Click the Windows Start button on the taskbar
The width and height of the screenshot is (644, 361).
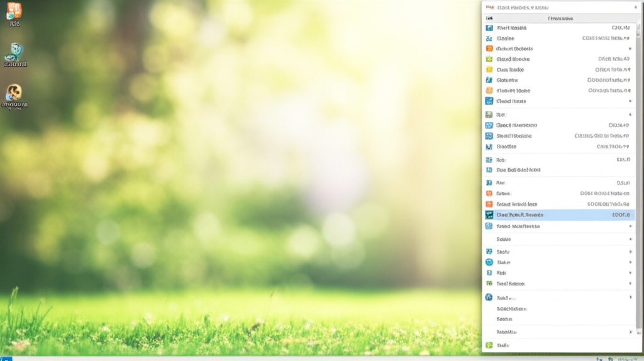(x=6, y=358)
